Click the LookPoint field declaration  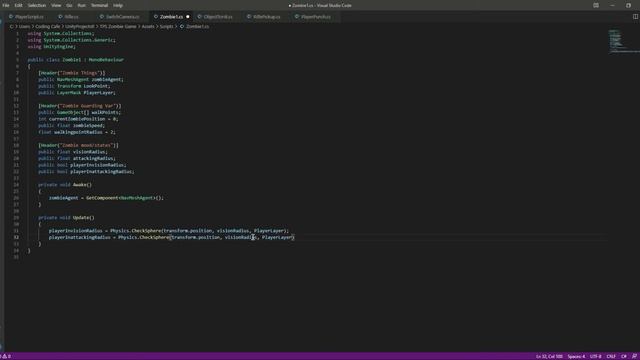[x=96, y=86]
